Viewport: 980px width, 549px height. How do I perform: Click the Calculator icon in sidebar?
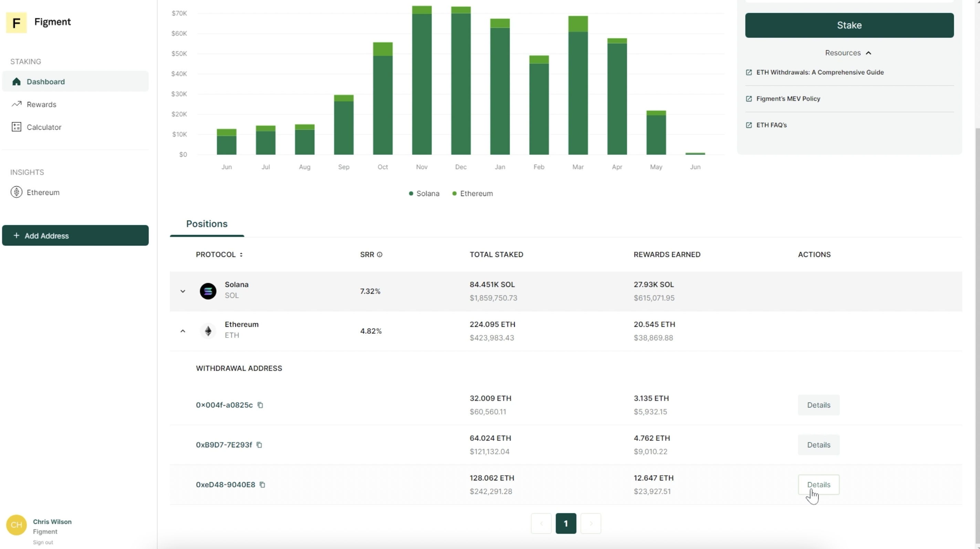17,127
